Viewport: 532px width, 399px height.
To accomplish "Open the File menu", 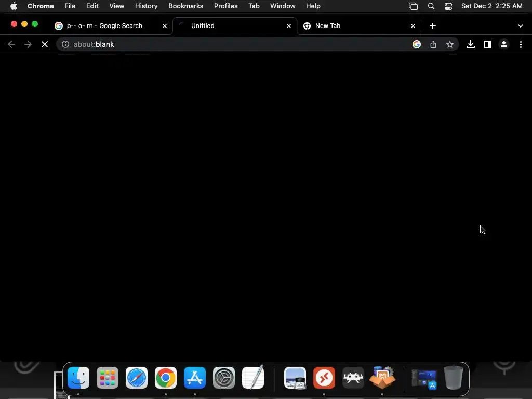I will click(70, 6).
